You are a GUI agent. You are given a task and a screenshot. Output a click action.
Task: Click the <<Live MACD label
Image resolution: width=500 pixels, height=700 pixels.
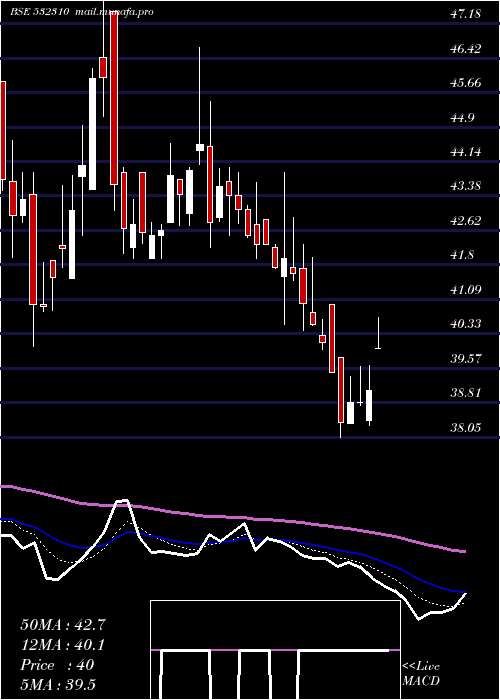coord(421,673)
